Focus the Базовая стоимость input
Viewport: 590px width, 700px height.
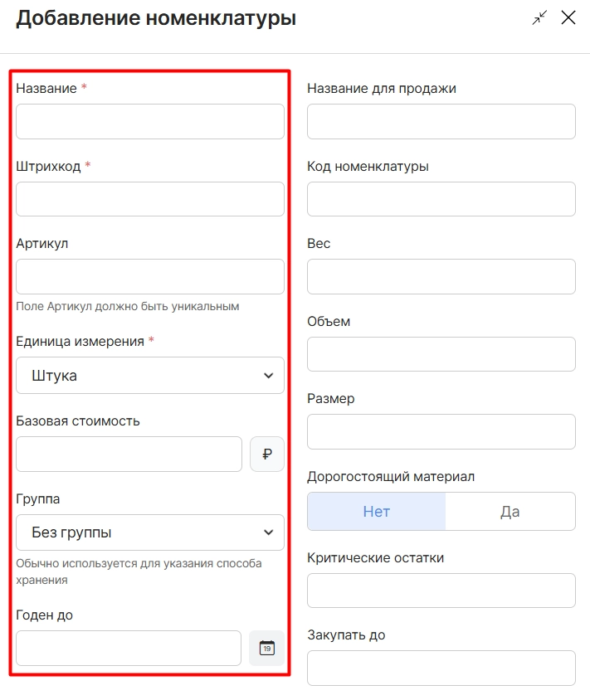129,454
